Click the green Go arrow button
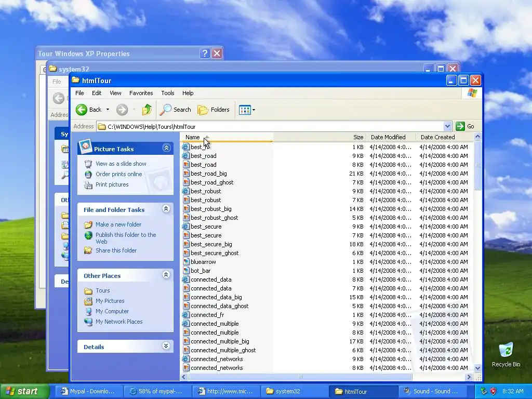The image size is (532, 399). [x=460, y=126]
